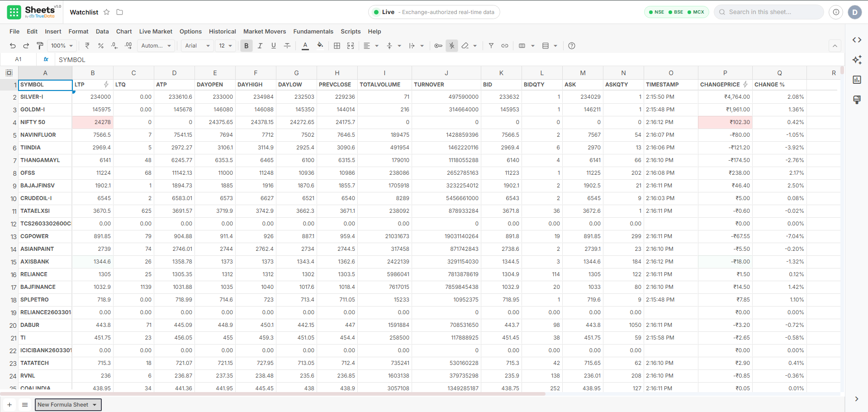Click the eraser clear-formatting icon
Viewport: 868px width, 412px height.
pyautogui.click(x=465, y=46)
